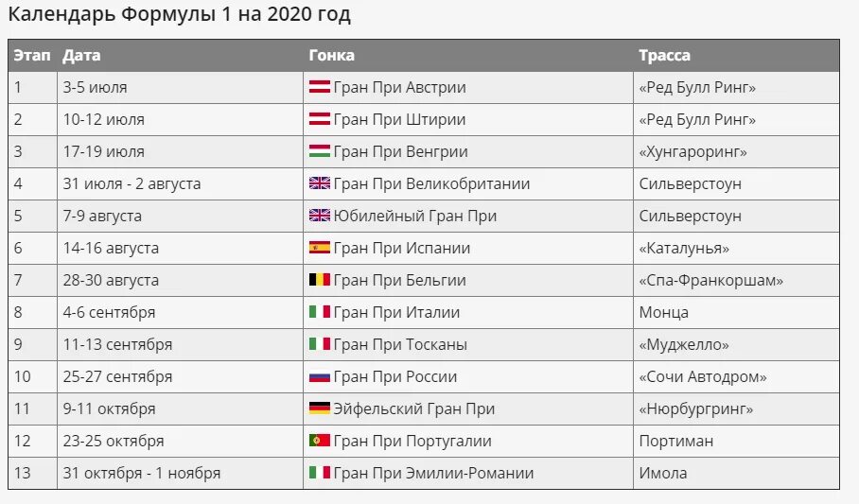Click the Hungary flag icon
The image size is (859, 504).
[x=320, y=150]
